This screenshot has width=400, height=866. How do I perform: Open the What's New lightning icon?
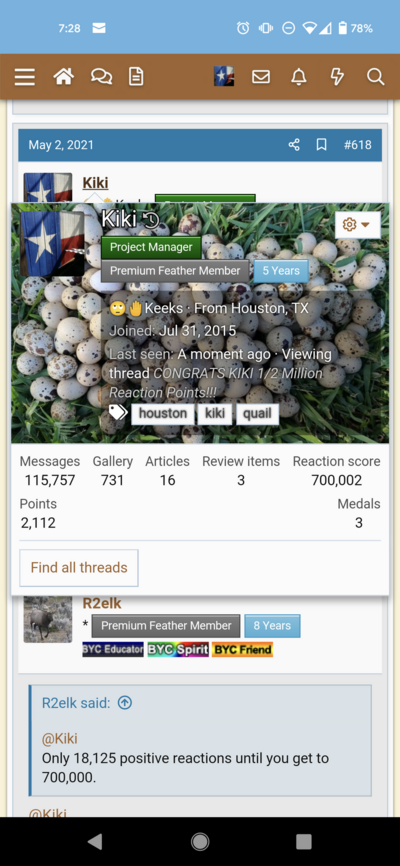[x=337, y=77]
